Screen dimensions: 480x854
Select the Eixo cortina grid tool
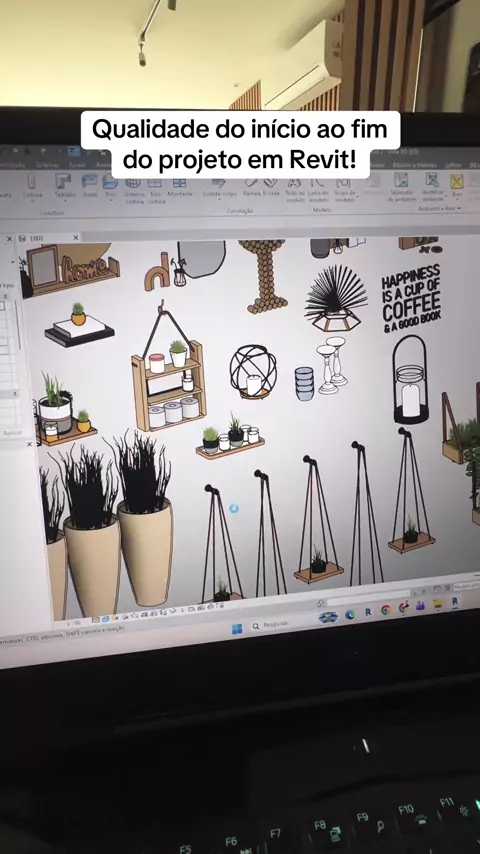[155, 189]
